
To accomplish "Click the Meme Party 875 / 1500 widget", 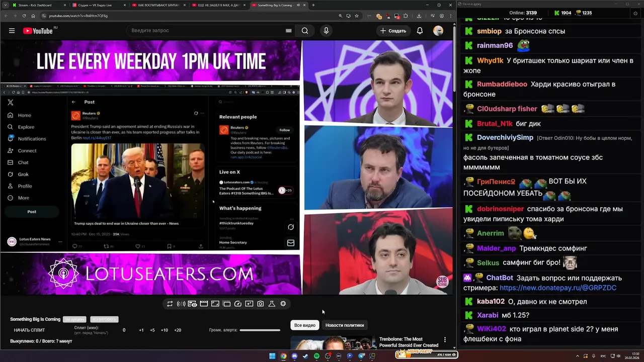I will click(x=426, y=354).
